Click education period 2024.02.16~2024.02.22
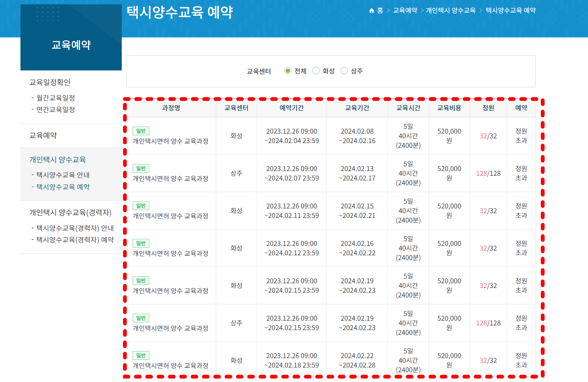The width and height of the screenshot is (588, 382). click(357, 248)
